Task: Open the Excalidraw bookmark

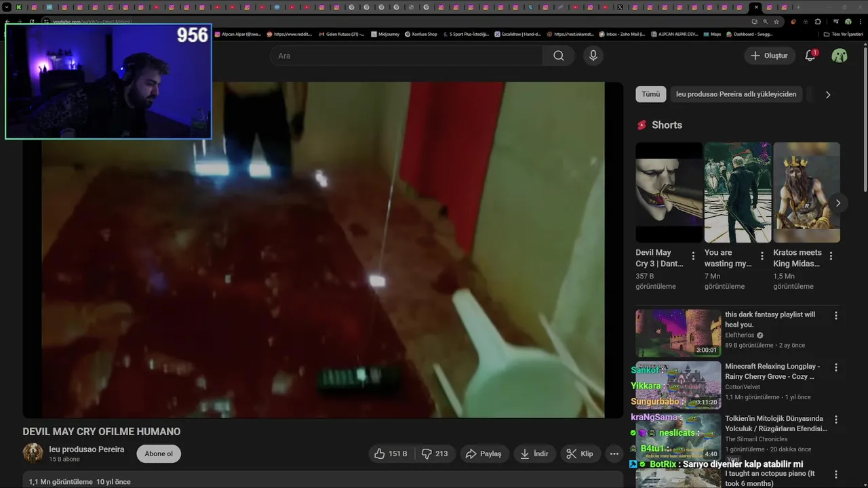Action: click(518, 34)
